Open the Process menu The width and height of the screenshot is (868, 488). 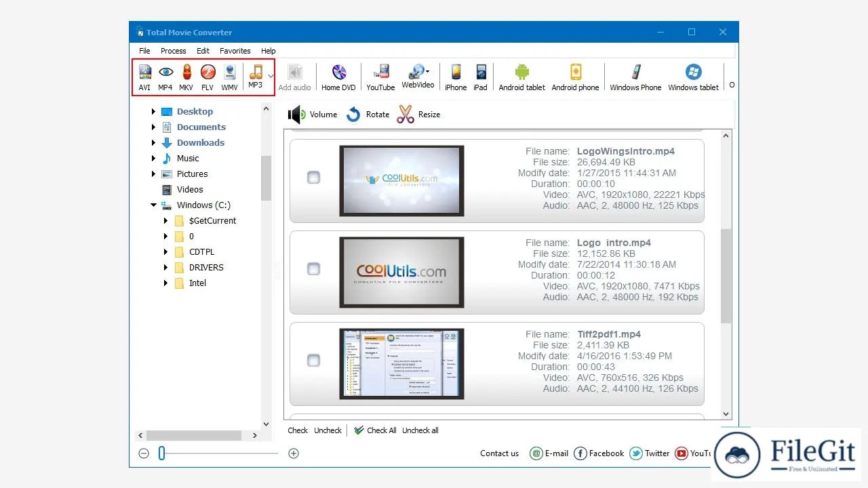point(174,51)
